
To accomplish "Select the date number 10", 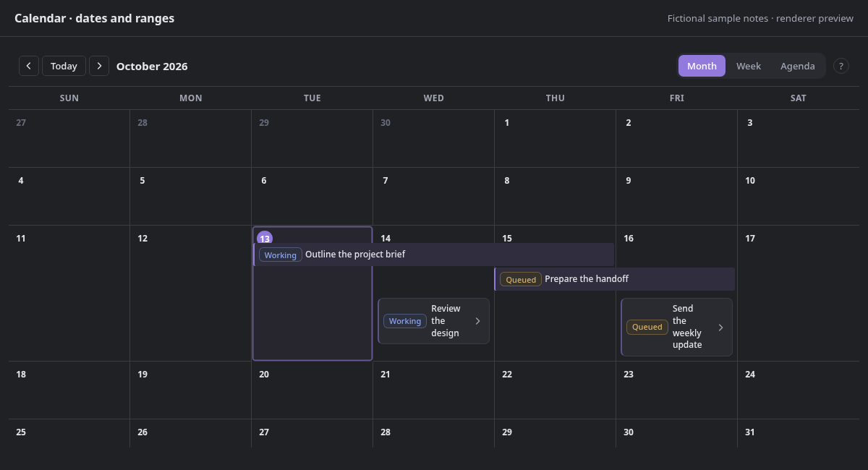I will point(750,181).
